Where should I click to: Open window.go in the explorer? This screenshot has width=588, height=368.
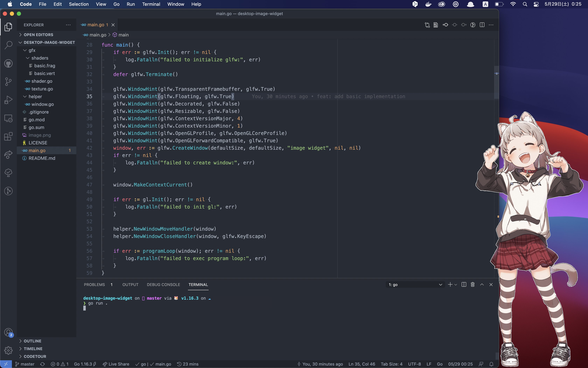click(43, 104)
